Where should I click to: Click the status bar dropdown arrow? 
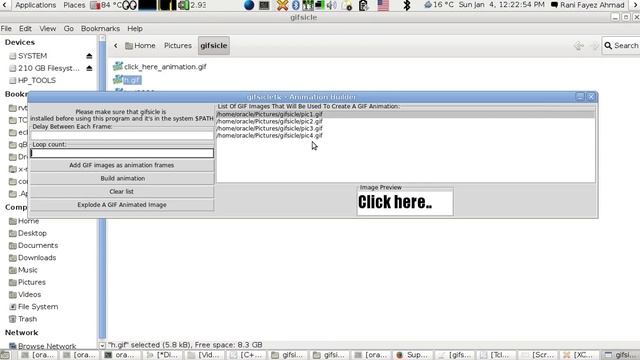click(102, 345)
